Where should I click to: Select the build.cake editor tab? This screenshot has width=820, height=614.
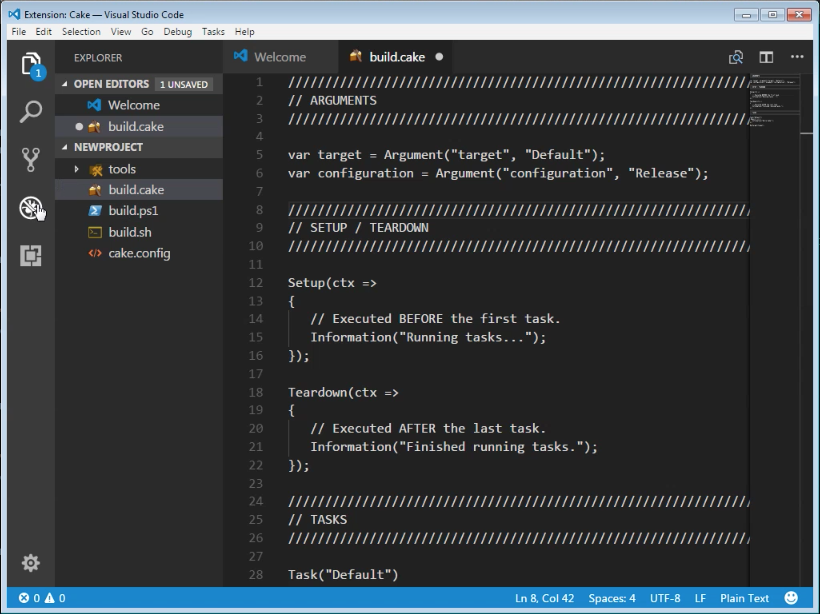pyautogui.click(x=396, y=56)
